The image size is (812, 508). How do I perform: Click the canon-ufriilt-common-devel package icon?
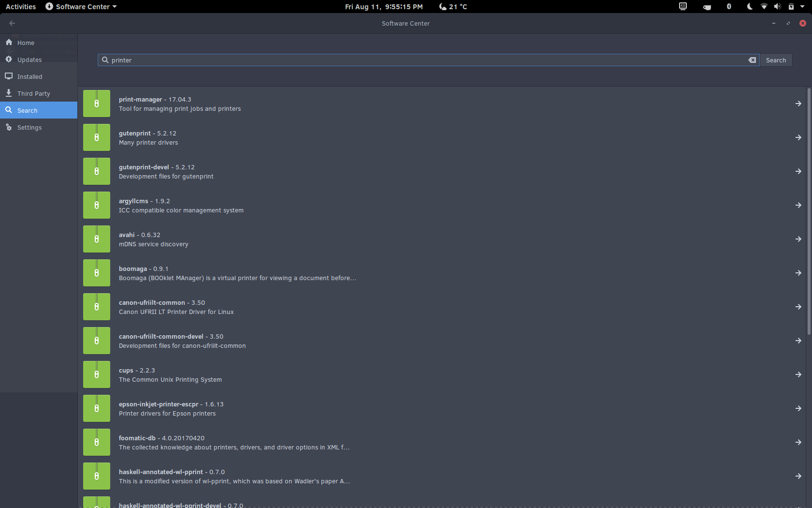97,341
